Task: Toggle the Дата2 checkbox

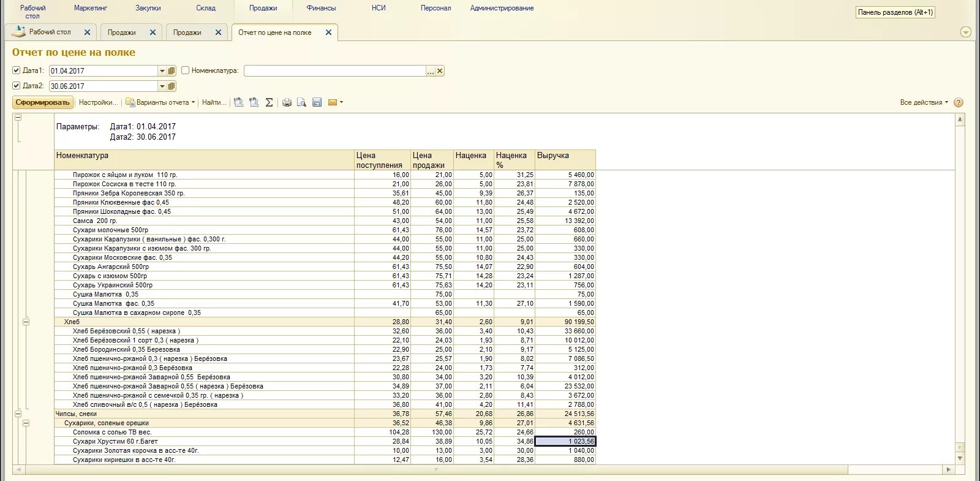Action: 17,86
